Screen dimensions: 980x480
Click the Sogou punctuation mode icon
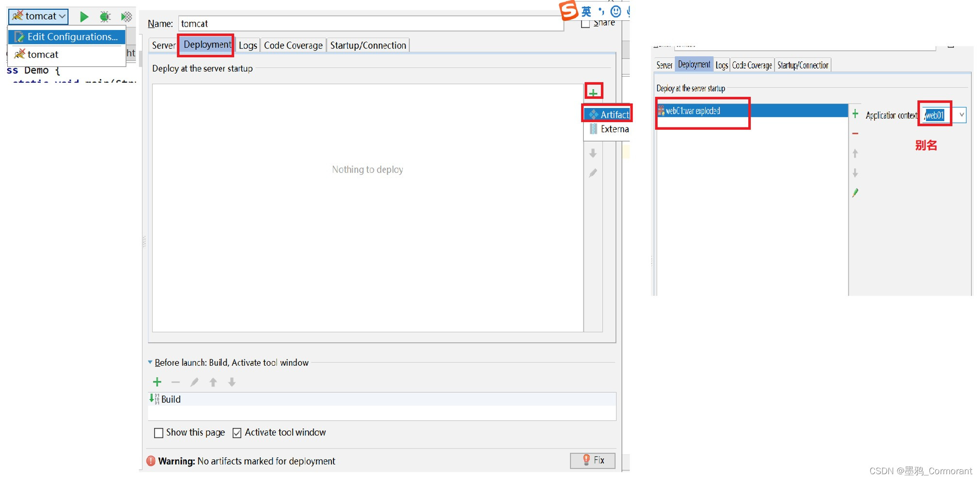click(601, 11)
